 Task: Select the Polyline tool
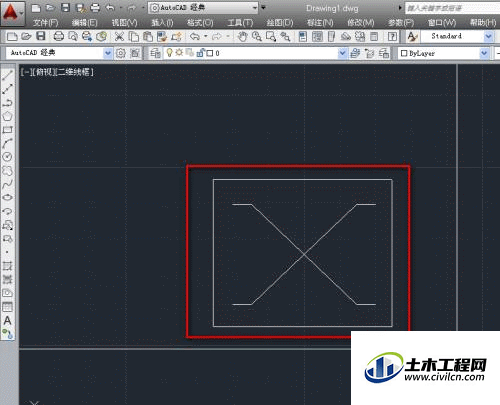(7, 102)
